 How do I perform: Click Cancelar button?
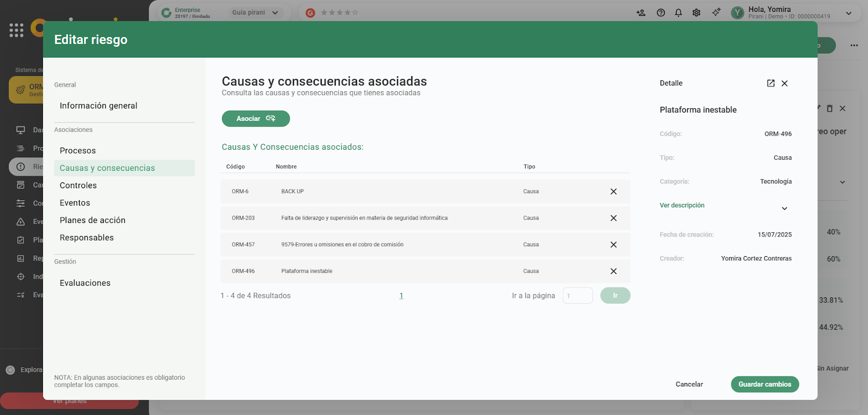click(689, 384)
